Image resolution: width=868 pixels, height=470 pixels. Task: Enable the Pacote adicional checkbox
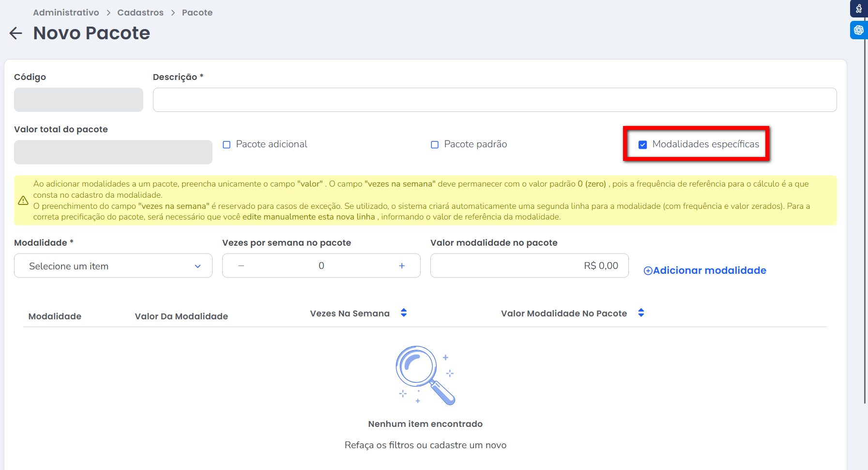tap(227, 144)
